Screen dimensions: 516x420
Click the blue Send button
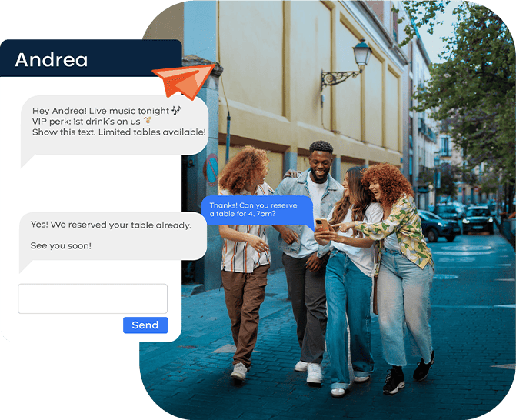tap(145, 325)
